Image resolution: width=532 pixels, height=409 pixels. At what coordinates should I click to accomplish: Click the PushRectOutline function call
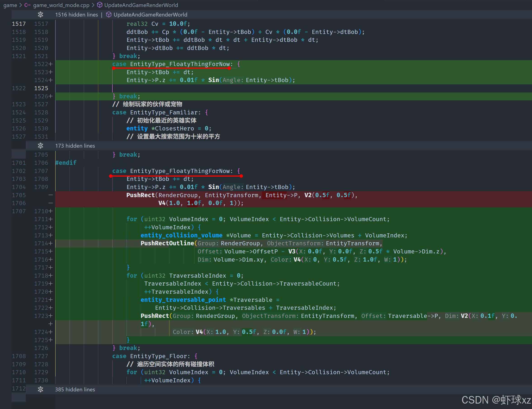(167, 243)
